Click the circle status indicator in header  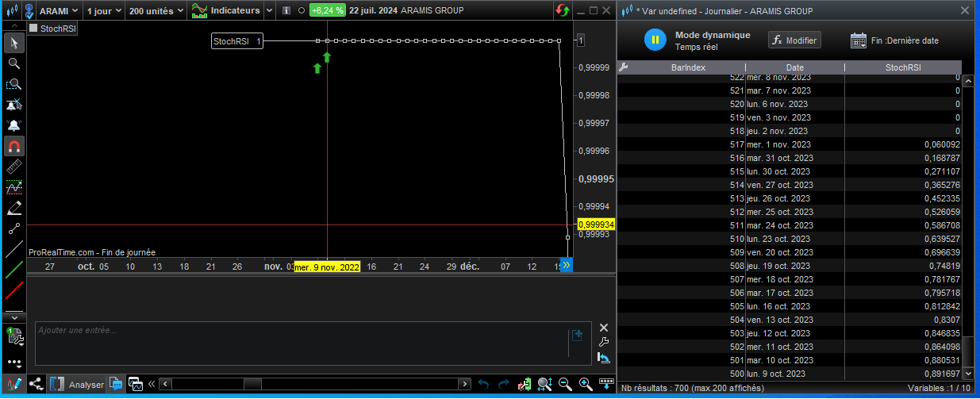tap(301, 11)
